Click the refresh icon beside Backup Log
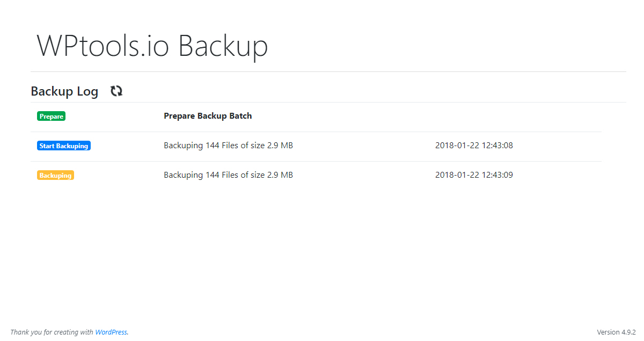 click(x=116, y=91)
